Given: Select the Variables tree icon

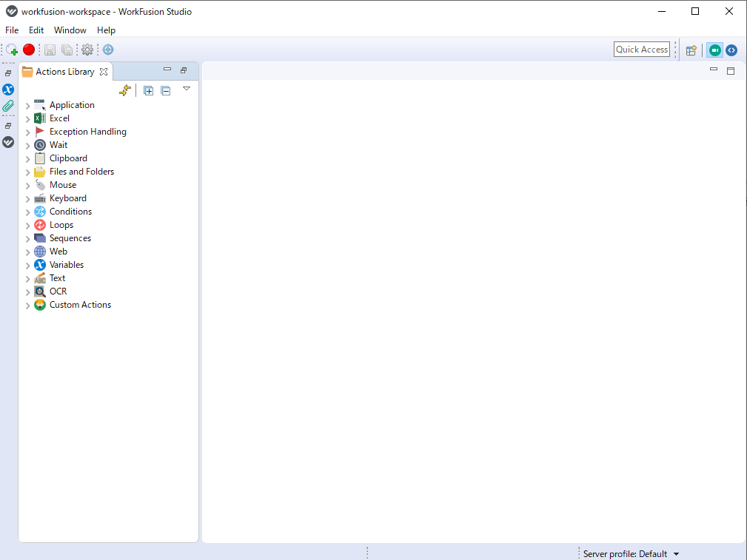Looking at the screenshot, I should coord(40,265).
